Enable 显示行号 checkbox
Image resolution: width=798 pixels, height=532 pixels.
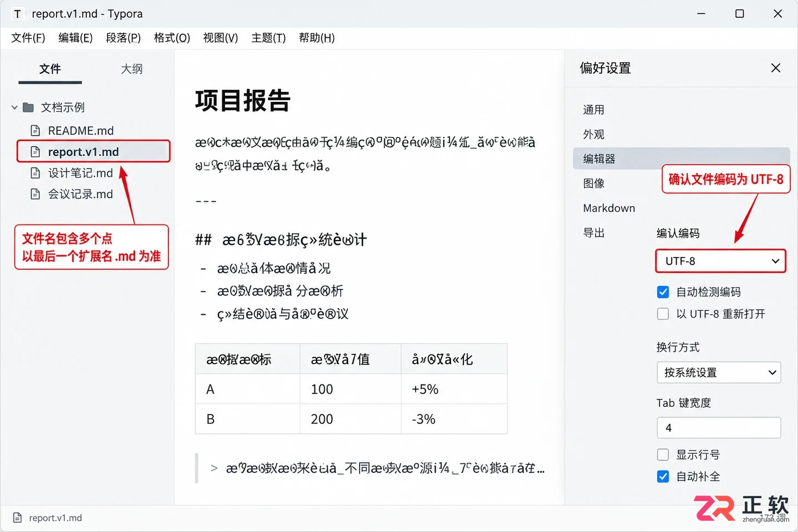(663, 454)
